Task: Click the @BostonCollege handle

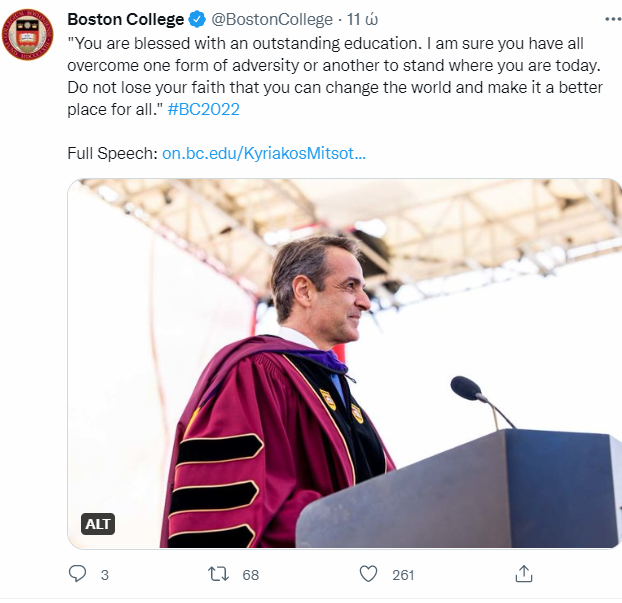Action: click(x=272, y=20)
